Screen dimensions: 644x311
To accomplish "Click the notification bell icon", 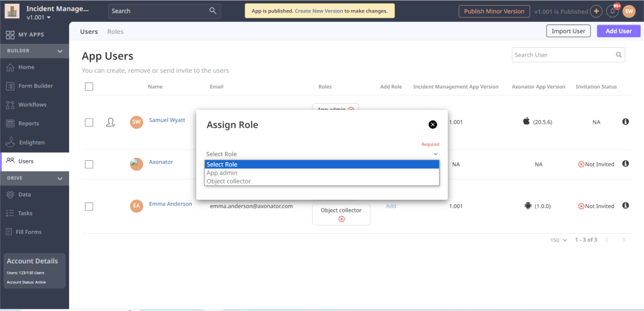I will coord(613,11).
